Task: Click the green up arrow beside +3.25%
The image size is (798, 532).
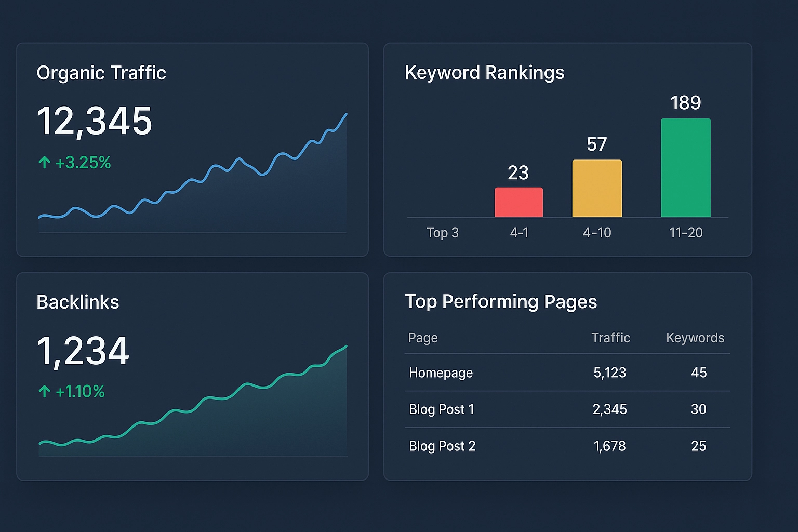Action: (44, 163)
